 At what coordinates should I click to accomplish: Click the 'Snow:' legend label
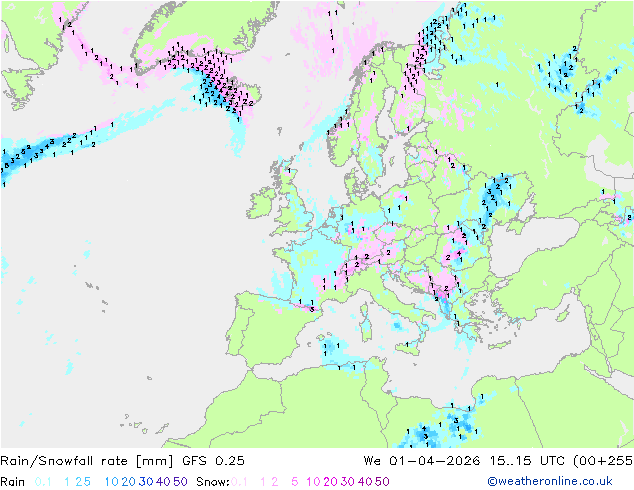[213, 482]
